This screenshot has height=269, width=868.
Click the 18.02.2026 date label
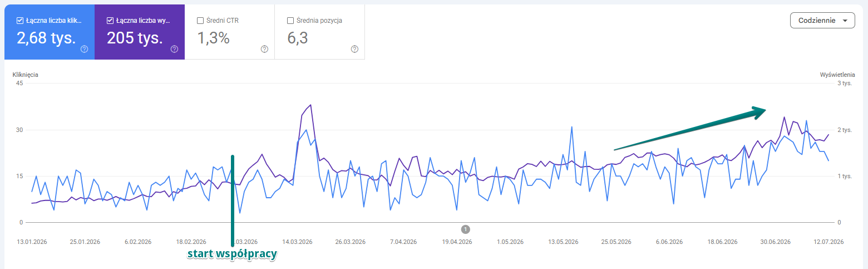coord(191,242)
